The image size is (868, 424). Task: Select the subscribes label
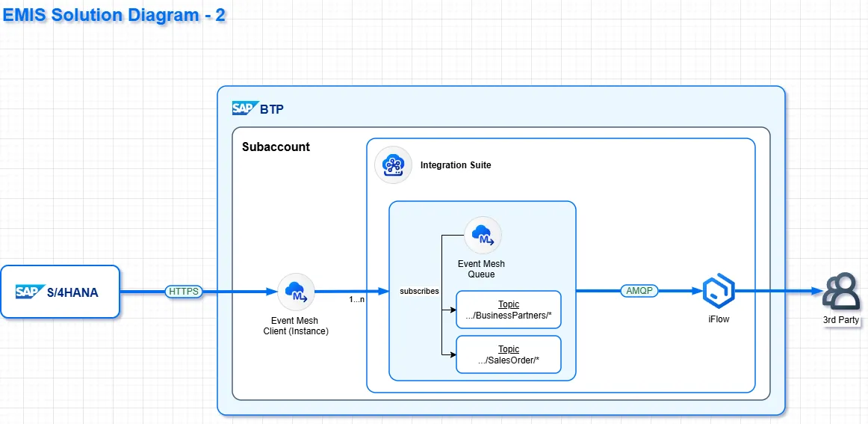pyautogui.click(x=420, y=291)
